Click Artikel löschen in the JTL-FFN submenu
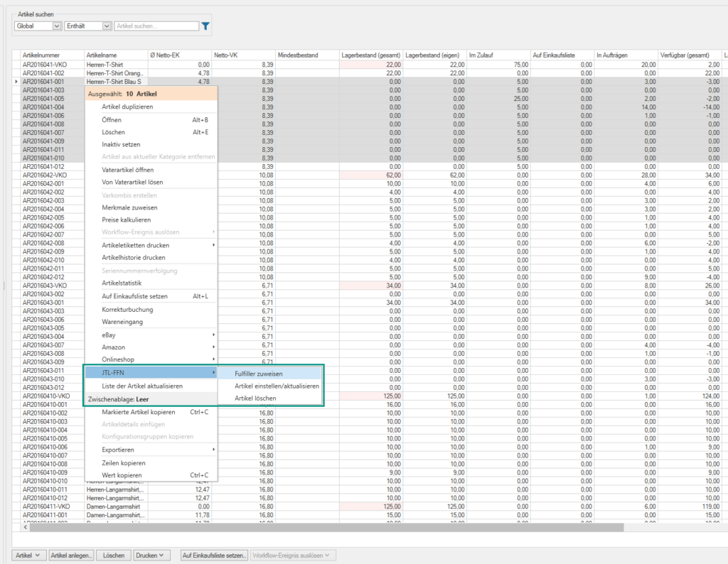The width and height of the screenshot is (728, 564). pos(256,398)
